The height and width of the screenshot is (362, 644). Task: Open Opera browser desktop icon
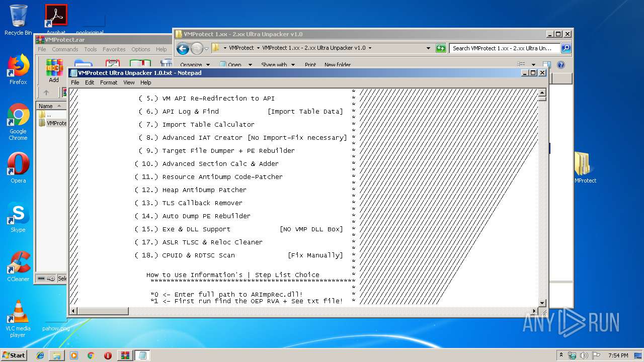coord(18,168)
